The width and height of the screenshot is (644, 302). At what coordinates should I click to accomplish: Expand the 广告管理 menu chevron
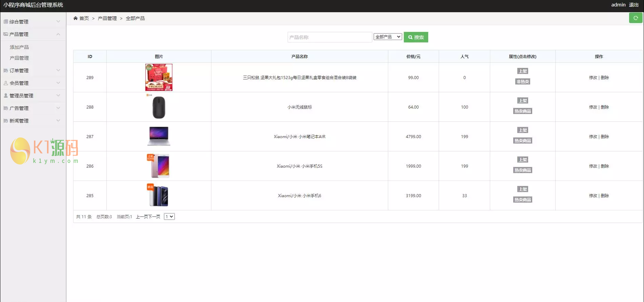coord(58,108)
